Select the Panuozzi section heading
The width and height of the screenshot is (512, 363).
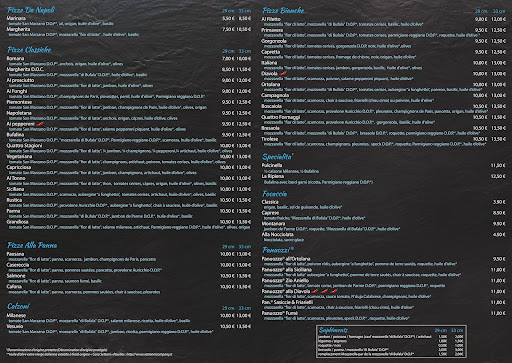click(278, 250)
